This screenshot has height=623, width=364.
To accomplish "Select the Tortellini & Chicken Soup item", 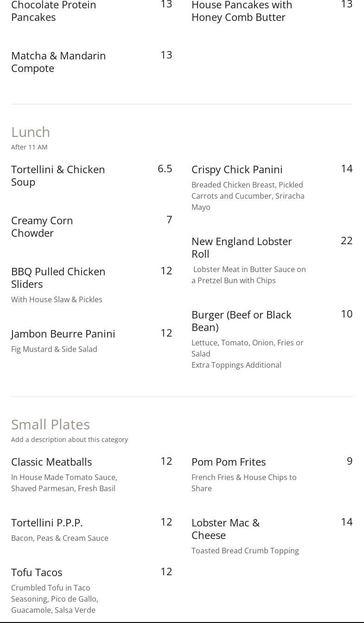I will point(58,175).
